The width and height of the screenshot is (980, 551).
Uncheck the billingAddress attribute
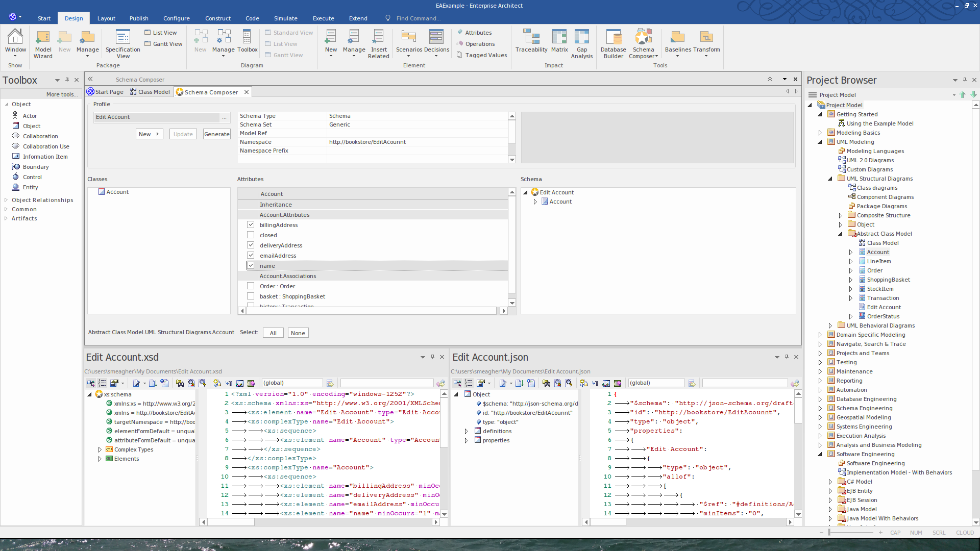251,225
